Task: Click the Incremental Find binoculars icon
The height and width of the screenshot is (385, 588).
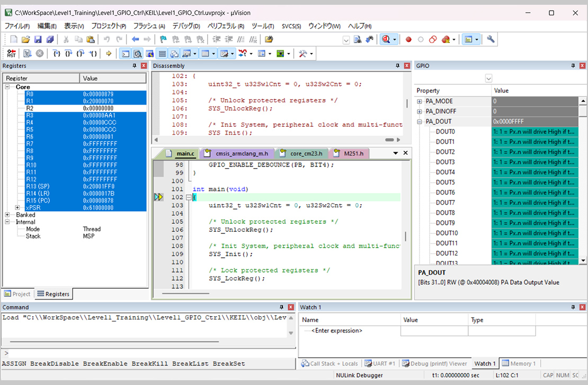Action: point(370,39)
